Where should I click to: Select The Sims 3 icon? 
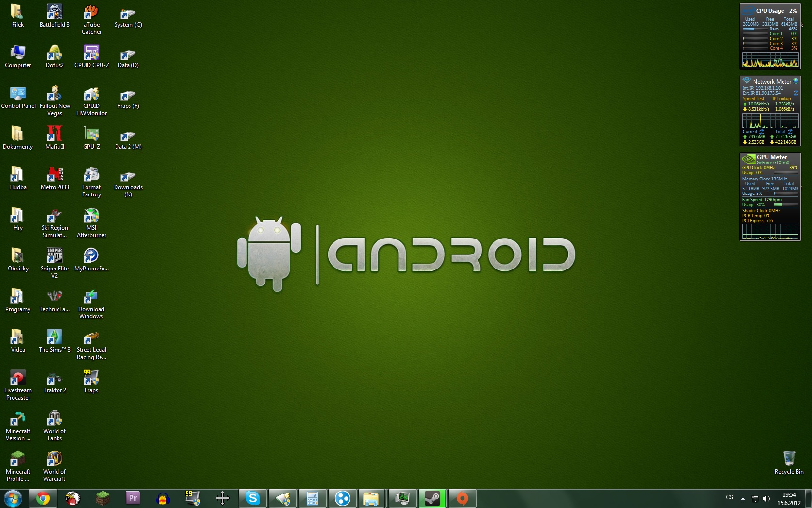coord(55,341)
